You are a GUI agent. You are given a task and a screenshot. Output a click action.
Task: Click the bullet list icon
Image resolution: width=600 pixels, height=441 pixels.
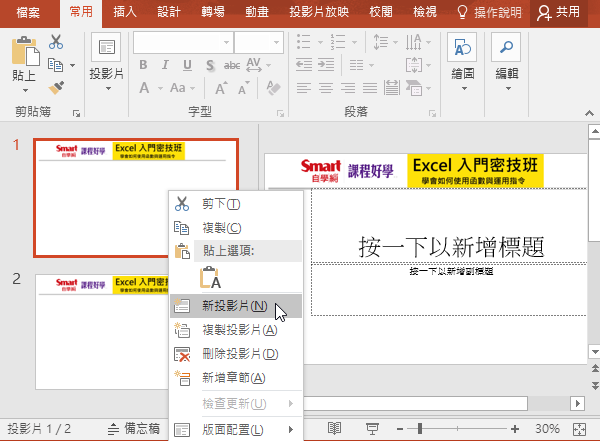(x=304, y=42)
